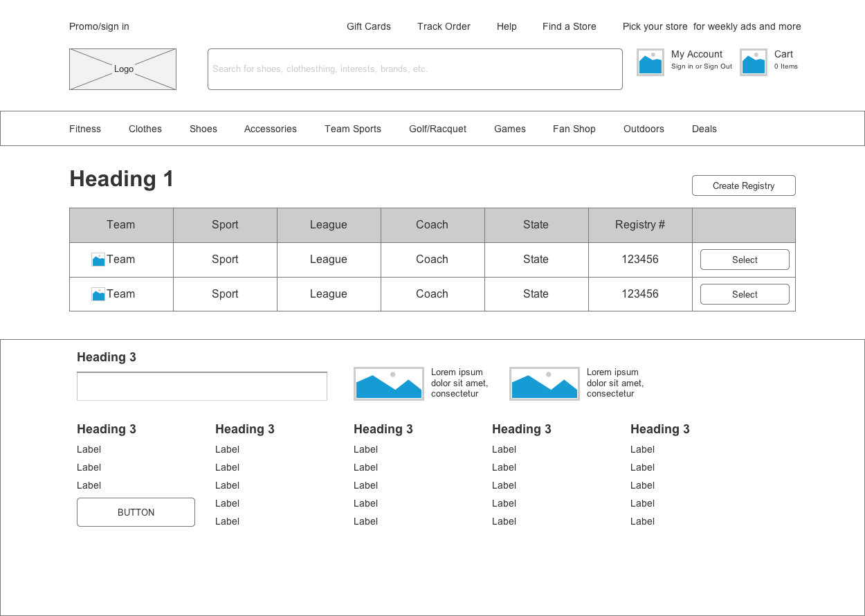Screen dimensions: 865x616
Task: Select Clothes in navigation bar
Action: (x=145, y=129)
